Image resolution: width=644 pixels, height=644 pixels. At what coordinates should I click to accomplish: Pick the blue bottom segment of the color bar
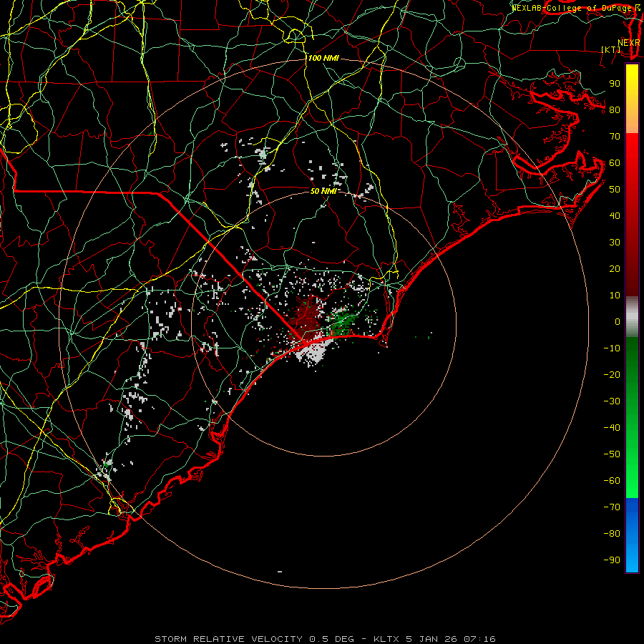(632, 535)
